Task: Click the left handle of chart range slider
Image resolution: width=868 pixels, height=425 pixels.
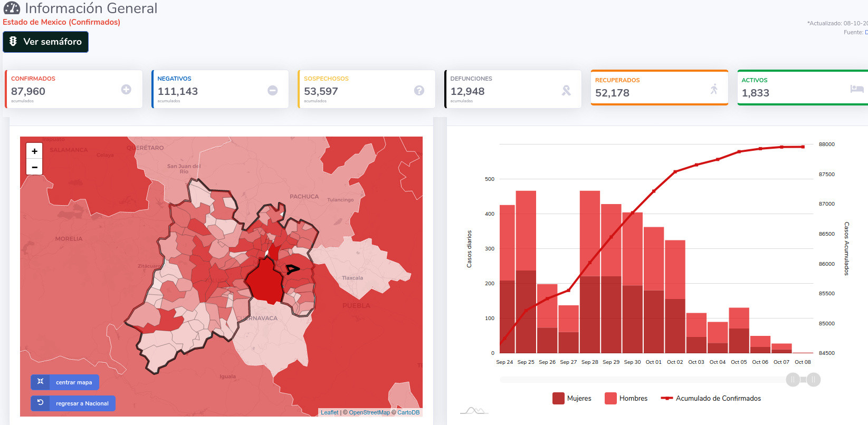Action: pos(793,380)
